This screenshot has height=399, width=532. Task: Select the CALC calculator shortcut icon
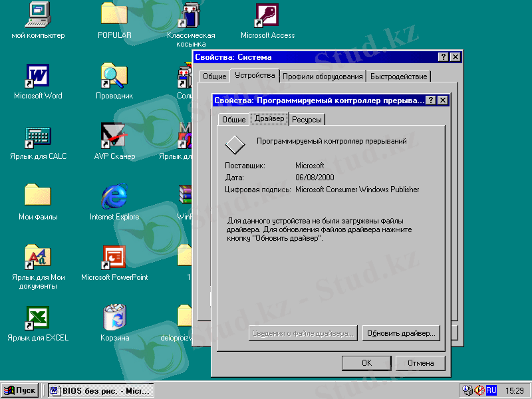coord(38,138)
